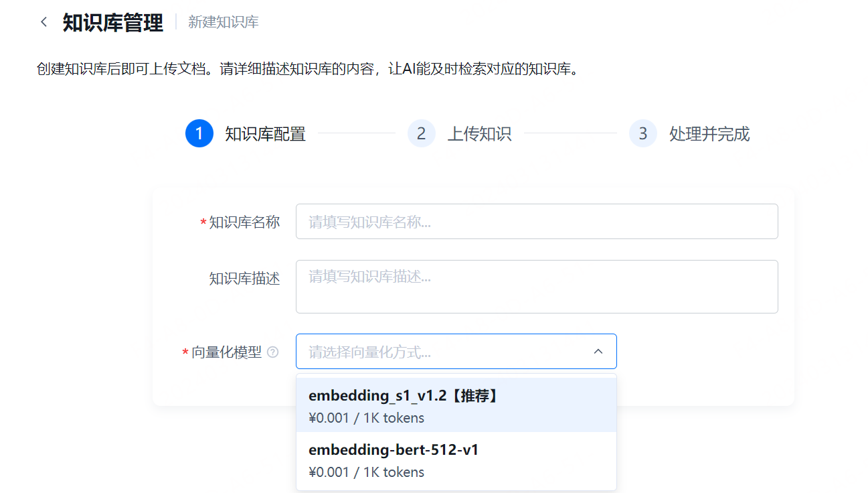Focus the 知识库名称 input field
This screenshot has width=868, height=493.
click(536, 222)
